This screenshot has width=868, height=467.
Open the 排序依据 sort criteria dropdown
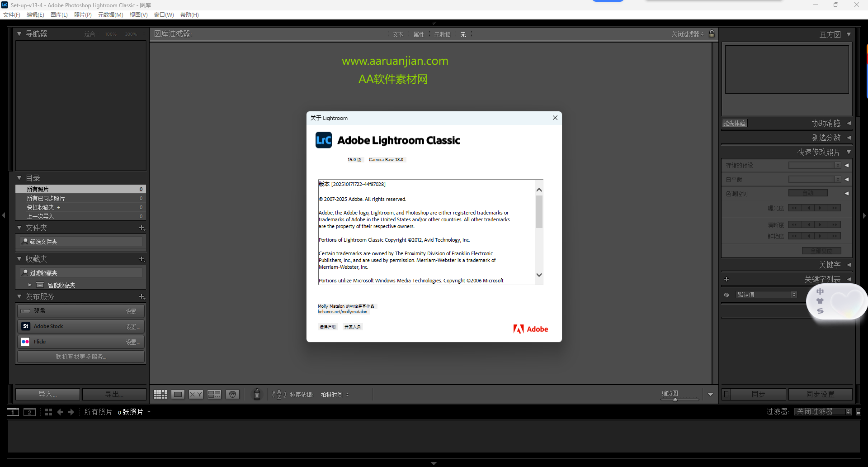pyautogui.click(x=335, y=394)
